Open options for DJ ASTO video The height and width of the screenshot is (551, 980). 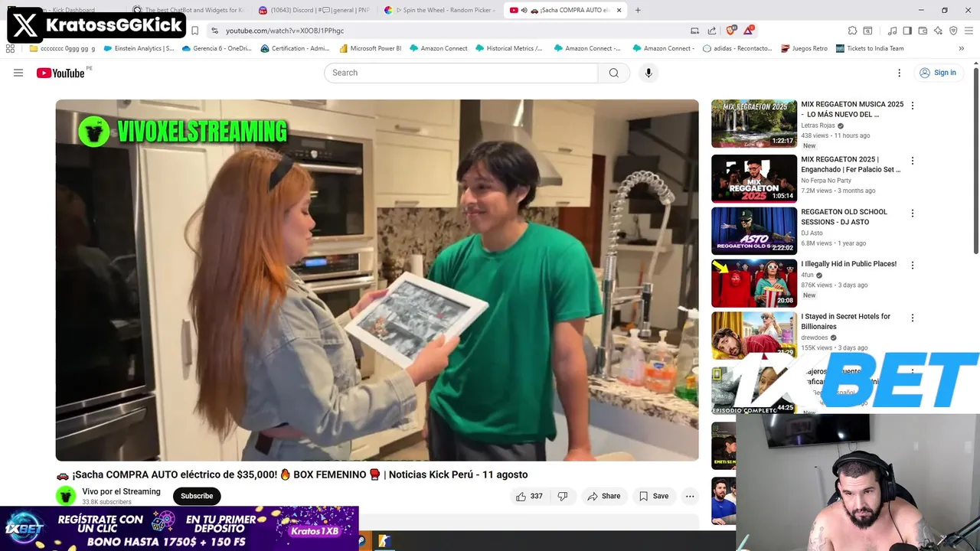912,213
